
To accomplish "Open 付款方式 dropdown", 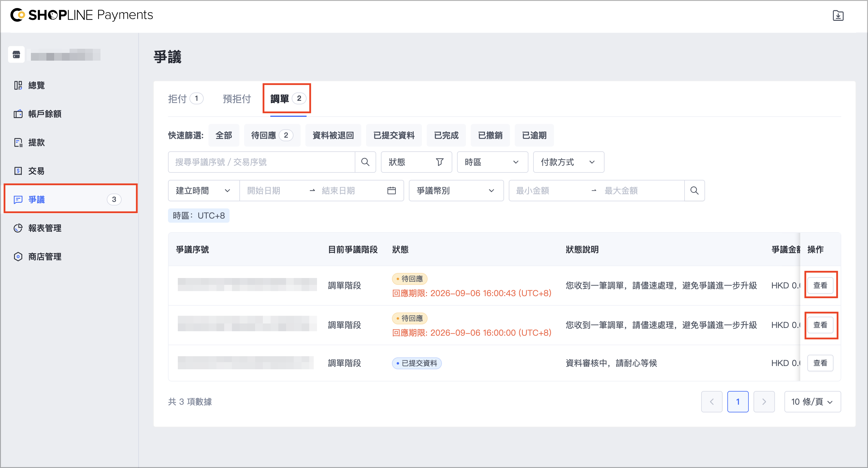I will [x=569, y=162].
